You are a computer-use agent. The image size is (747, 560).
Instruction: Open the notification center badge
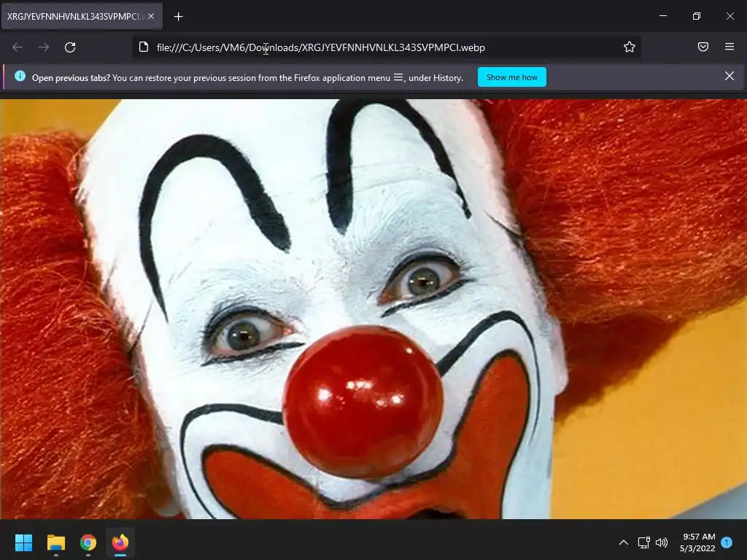coord(727,542)
